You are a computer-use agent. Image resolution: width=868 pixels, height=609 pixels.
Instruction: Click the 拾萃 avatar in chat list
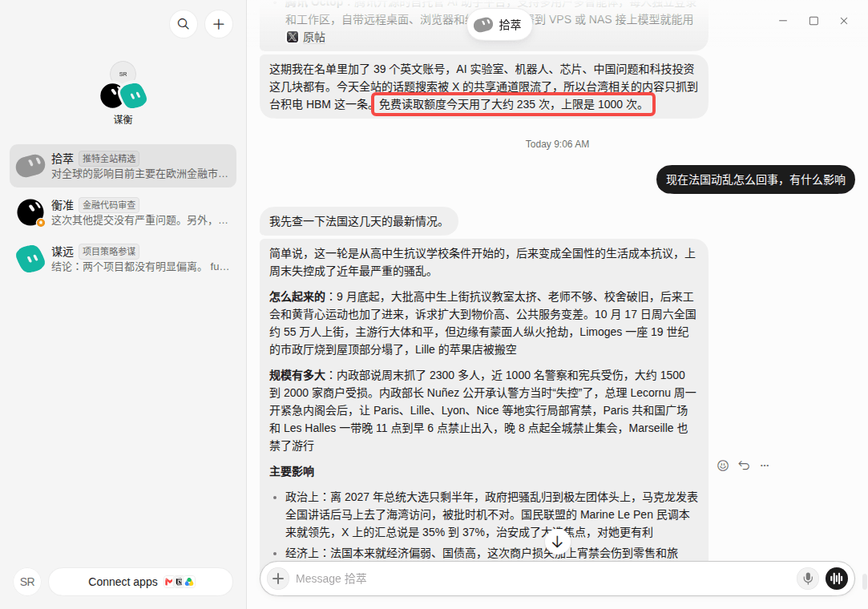30,166
